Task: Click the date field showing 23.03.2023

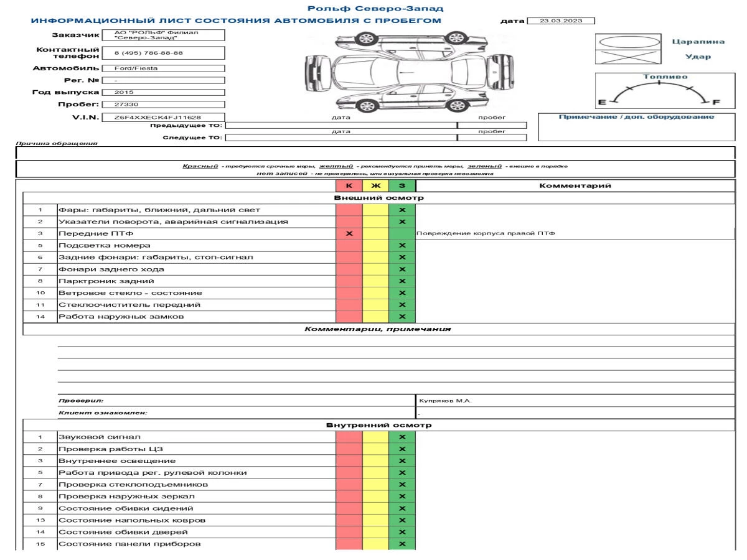Action: [x=561, y=21]
